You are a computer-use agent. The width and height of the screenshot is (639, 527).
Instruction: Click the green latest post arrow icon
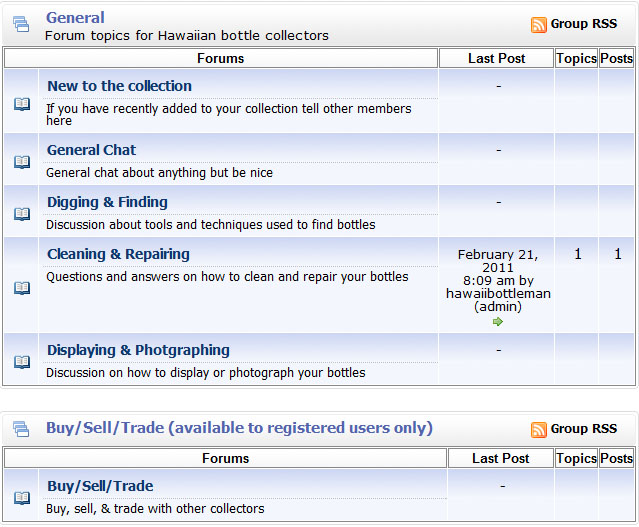pos(498,321)
